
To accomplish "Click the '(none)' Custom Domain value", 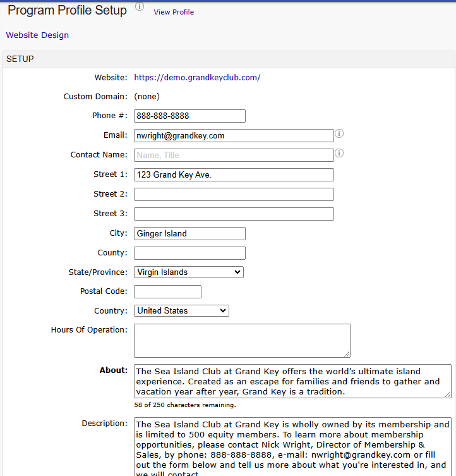I will pos(147,97).
